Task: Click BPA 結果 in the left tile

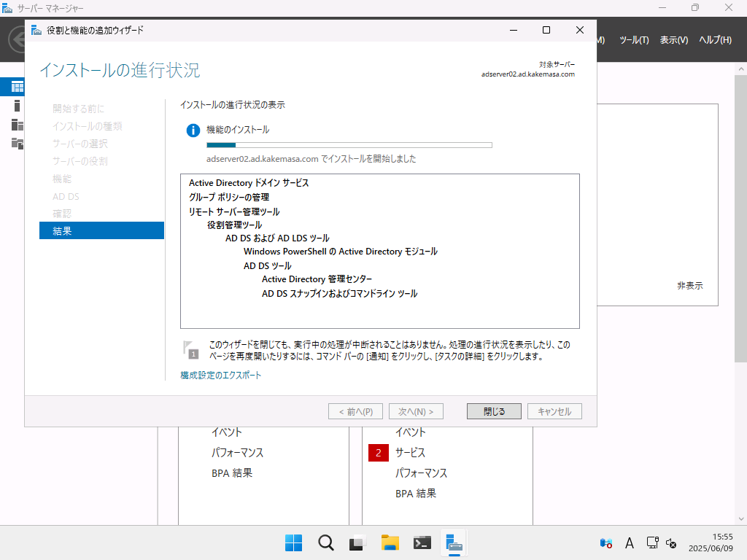Action: (x=232, y=472)
